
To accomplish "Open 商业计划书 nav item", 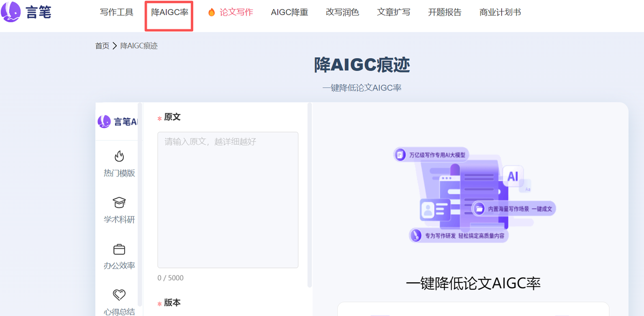I will point(500,13).
